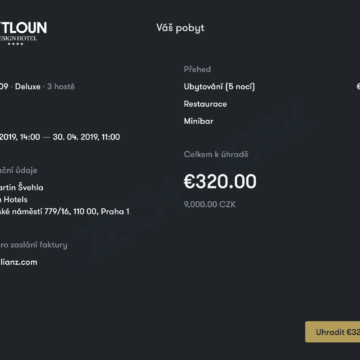This screenshot has width=360, height=360.
Task: Click the address line with Praha 1
Action: pos(65,212)
